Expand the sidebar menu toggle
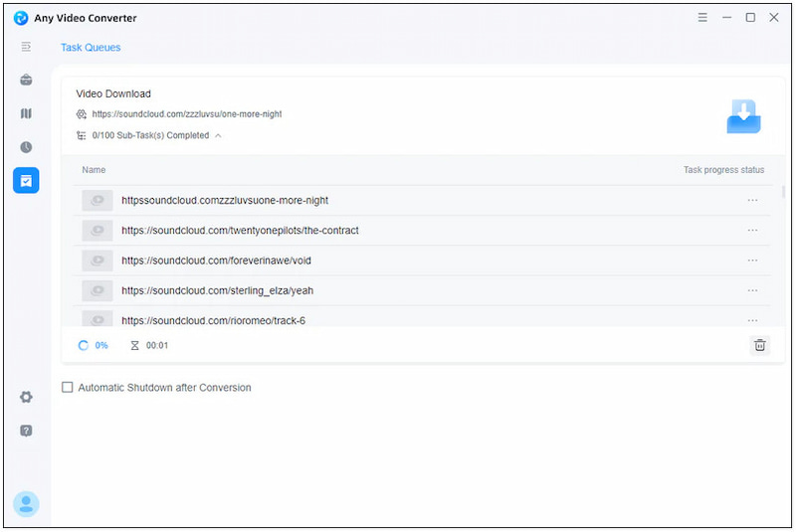The image size is (796, 532). (x=26, y=47)
